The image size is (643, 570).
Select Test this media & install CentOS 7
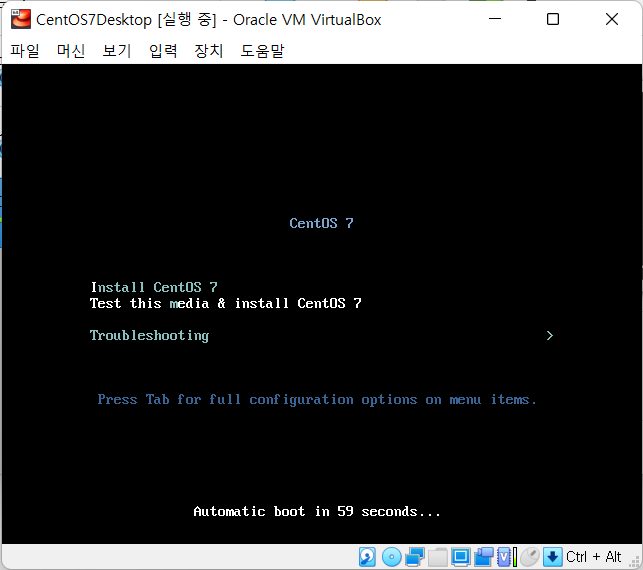tap(226, 303)
